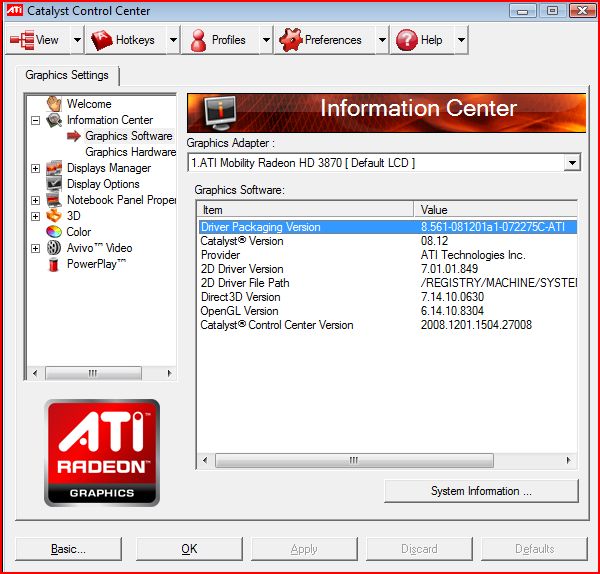Select the OpenGL Version row
Image resolution: width=600 pixels, height=574 pixels.
click(x=388, y=311)
